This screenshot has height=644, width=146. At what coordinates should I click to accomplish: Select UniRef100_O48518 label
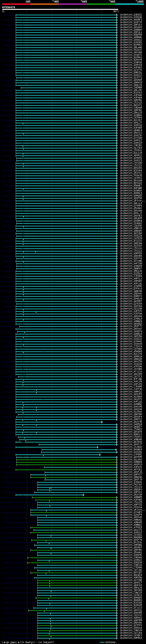[x=131, y=424]
